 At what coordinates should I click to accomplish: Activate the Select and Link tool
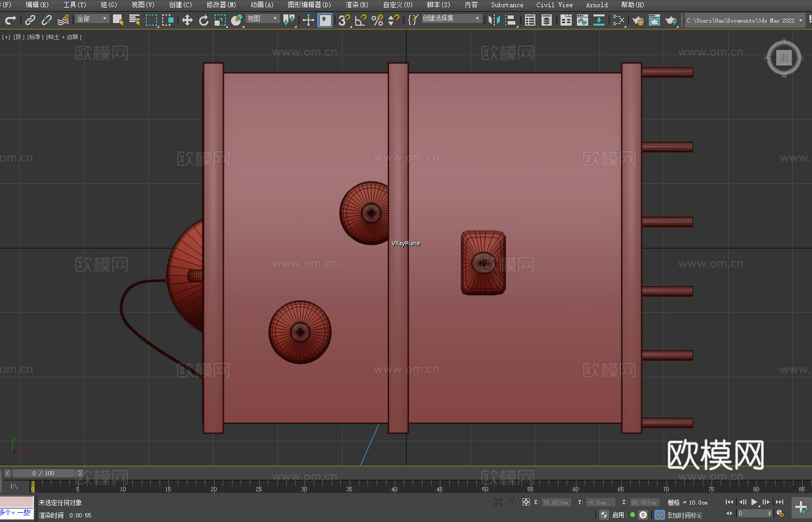pyautogui.click(x=30, y=20)
